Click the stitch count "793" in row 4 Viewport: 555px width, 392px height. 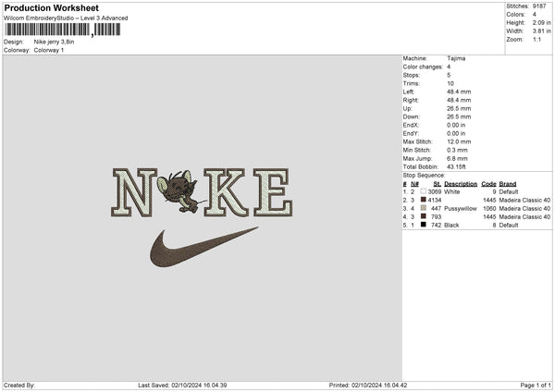(436, 217)
